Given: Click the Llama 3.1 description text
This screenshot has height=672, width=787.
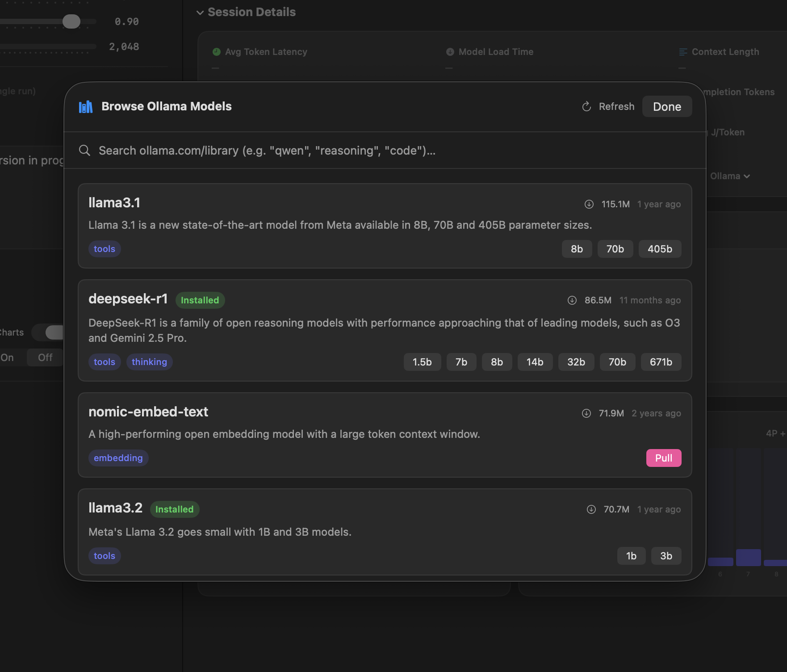Looking at the screenshot, I should (340, 225).
